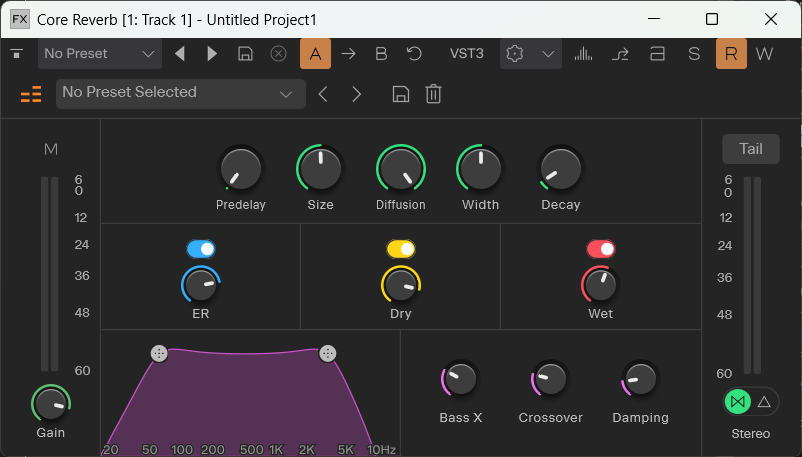Load the previous host preset
Screen dimensions: 802x457
coord(180,53)
